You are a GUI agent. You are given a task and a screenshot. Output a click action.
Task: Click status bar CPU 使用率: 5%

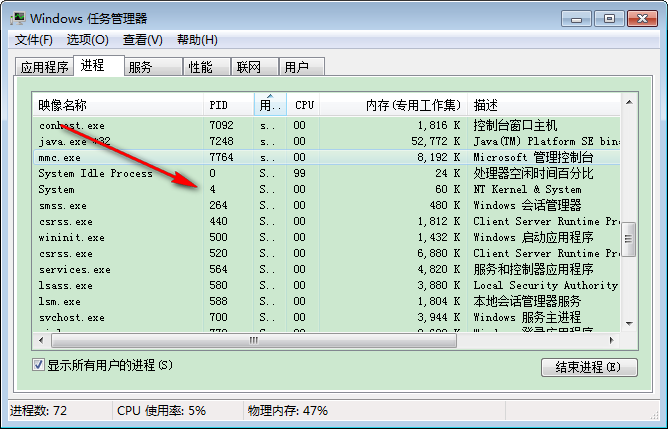coord(161,411)
